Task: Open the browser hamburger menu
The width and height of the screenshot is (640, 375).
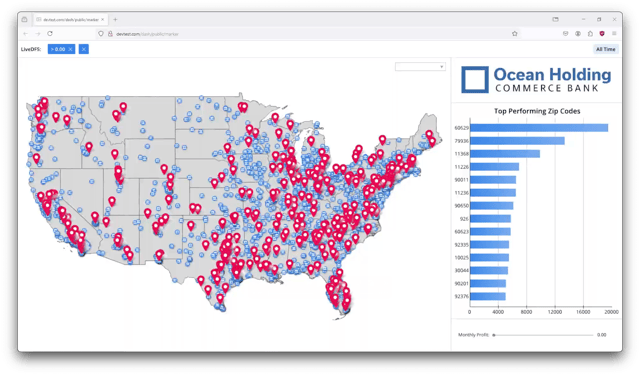Action: (614, 34)
